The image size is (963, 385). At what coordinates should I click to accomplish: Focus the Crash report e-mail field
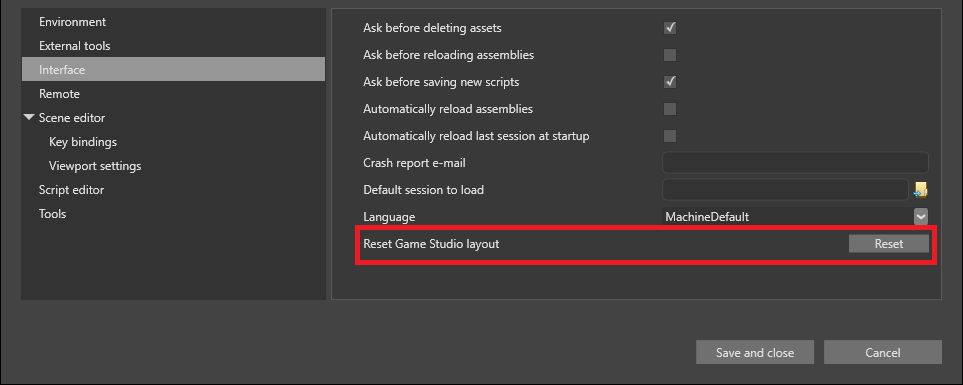pyautogui.click(x=795, y=163)
